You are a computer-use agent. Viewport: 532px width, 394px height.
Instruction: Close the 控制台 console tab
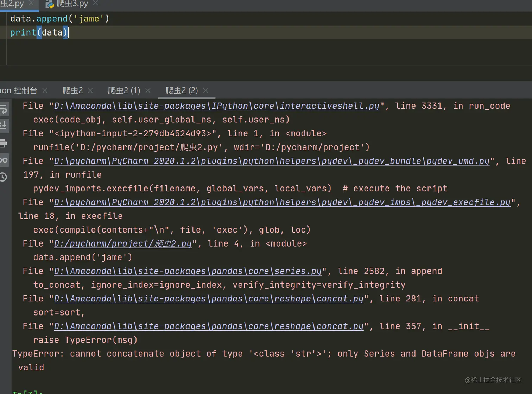coord(45,90)
